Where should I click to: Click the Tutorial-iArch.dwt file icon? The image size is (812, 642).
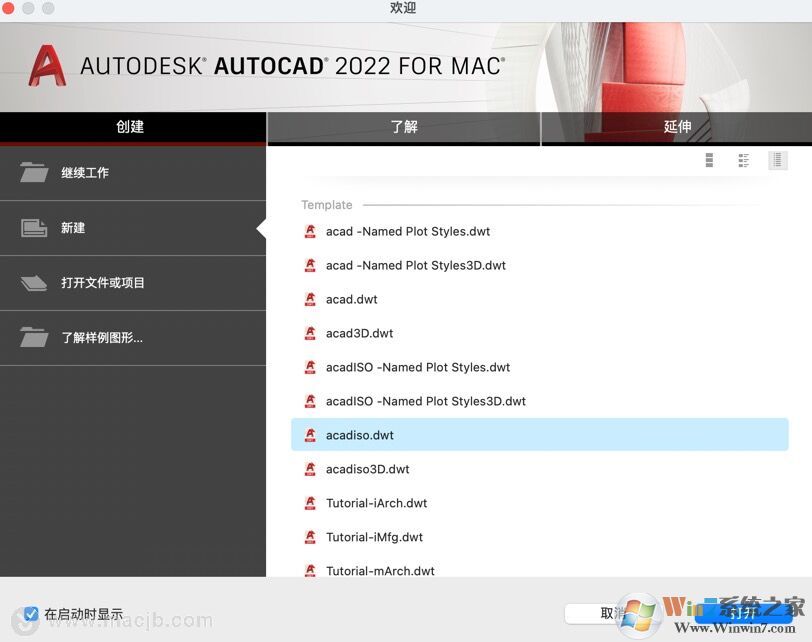click(x=310, y=503)
